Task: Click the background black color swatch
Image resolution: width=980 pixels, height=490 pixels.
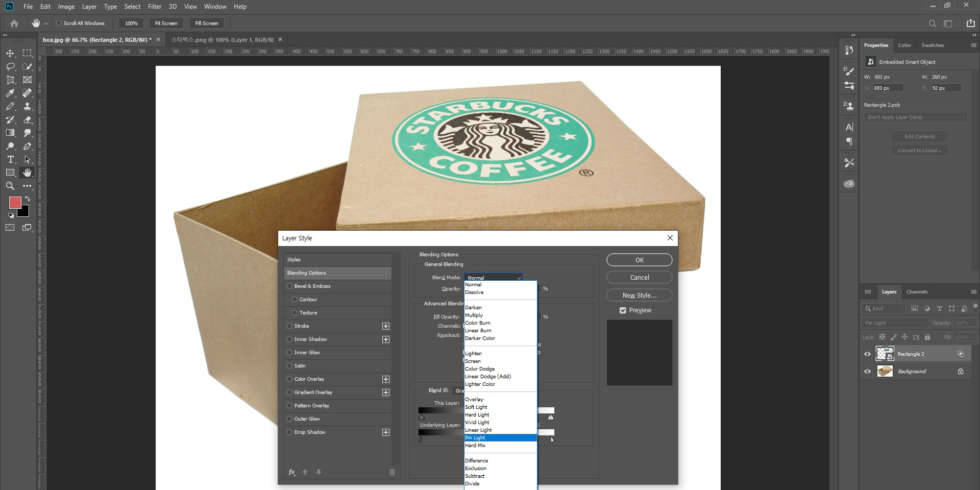Action: pyautogui.click(x=24, y=212)
